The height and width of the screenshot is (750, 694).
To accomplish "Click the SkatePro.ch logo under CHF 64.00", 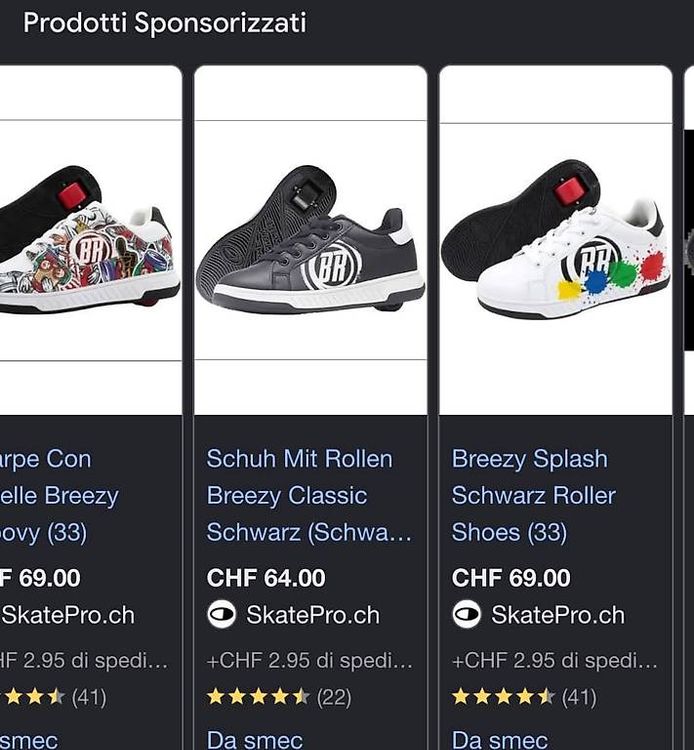I will click(222, 615).
